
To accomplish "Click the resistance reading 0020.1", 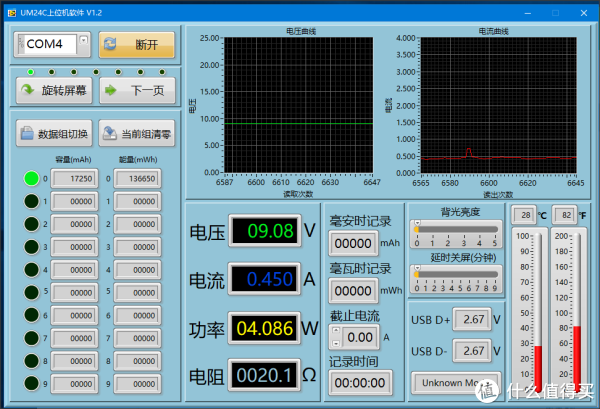I will tap(264, 376).
